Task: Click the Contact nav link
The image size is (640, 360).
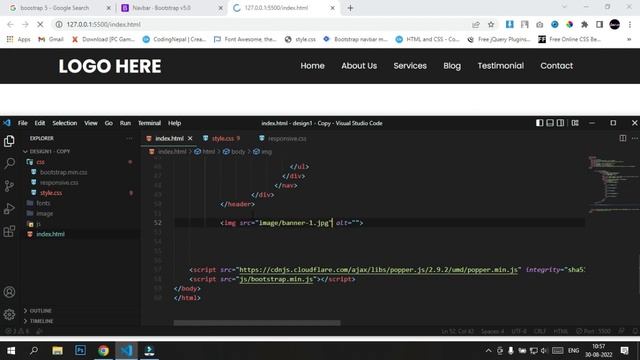Action: pos(556,66)
